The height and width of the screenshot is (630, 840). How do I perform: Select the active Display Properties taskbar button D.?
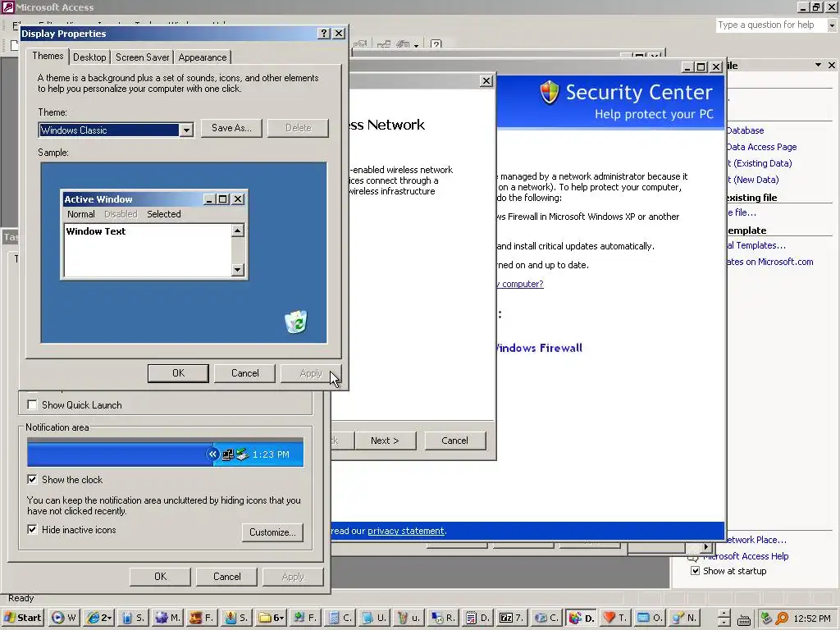pos(580,618)
